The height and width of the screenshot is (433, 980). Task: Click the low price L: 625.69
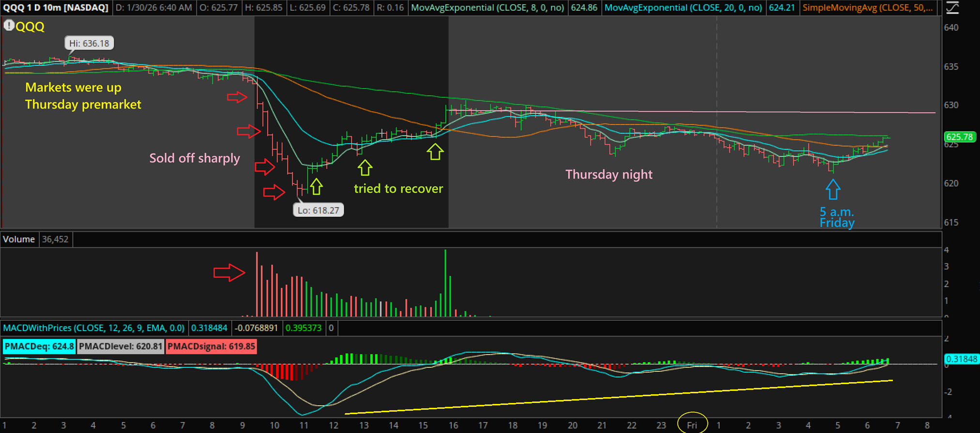pyautogui.click(x=308, y=8)
